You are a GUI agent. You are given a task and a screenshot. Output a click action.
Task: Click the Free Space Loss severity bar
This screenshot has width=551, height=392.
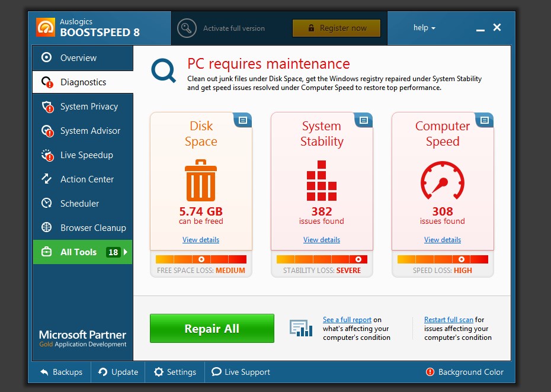(201, 259)
